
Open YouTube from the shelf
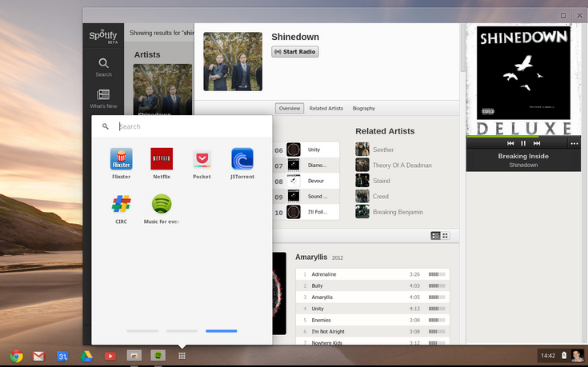pyautogui.click(x=110, y=356)
